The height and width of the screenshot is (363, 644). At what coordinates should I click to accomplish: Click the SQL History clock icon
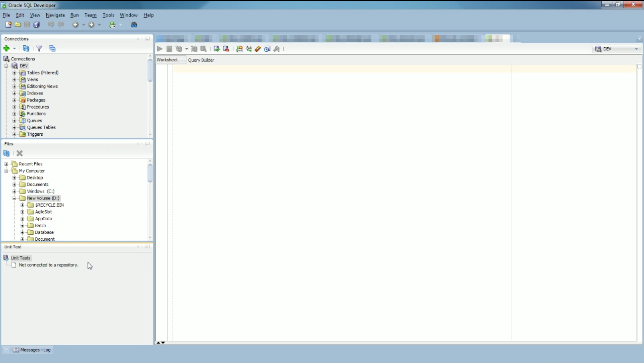coord(268,49)
